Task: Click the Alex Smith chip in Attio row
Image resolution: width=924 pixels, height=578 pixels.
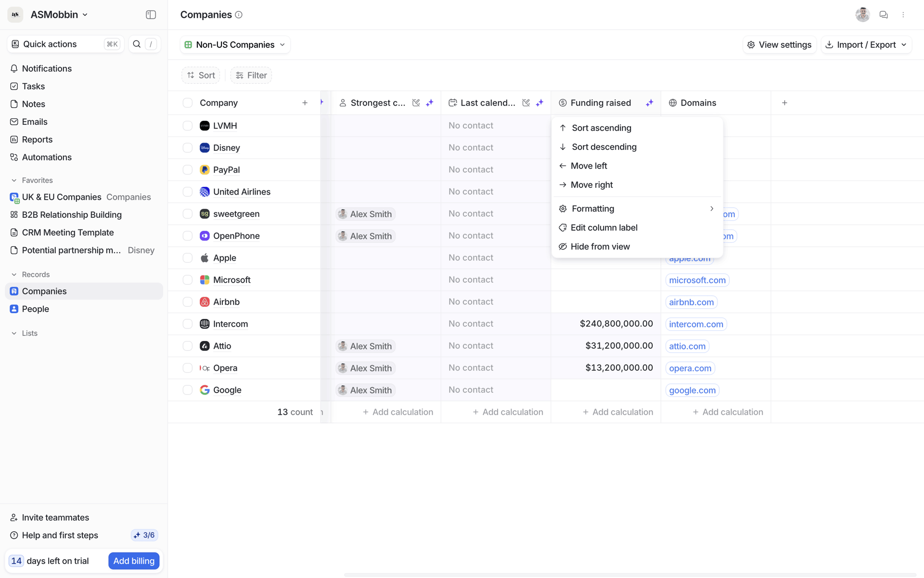Action: (x=366, y=346)
